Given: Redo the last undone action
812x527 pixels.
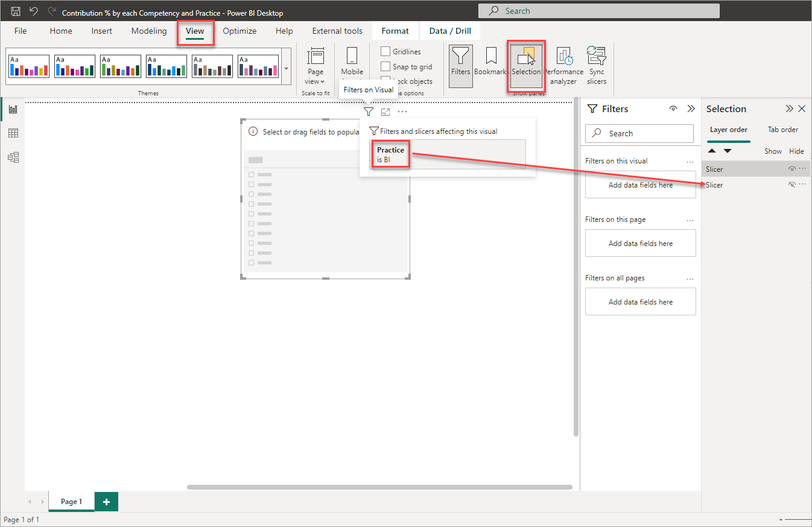Looking at the screenshot, I should point(52,11).
